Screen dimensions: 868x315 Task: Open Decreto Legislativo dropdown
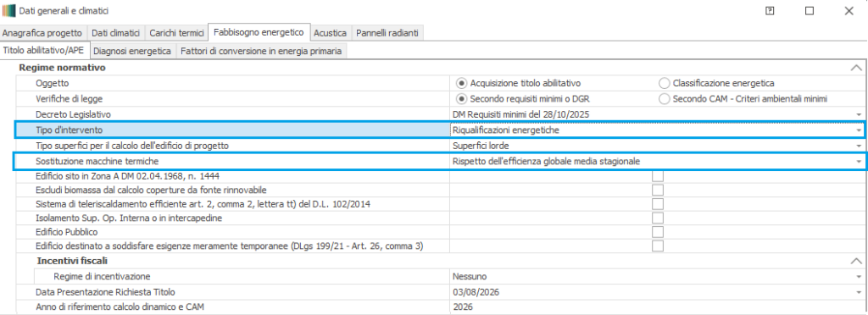pyautogui.click(x=859, y=114)
